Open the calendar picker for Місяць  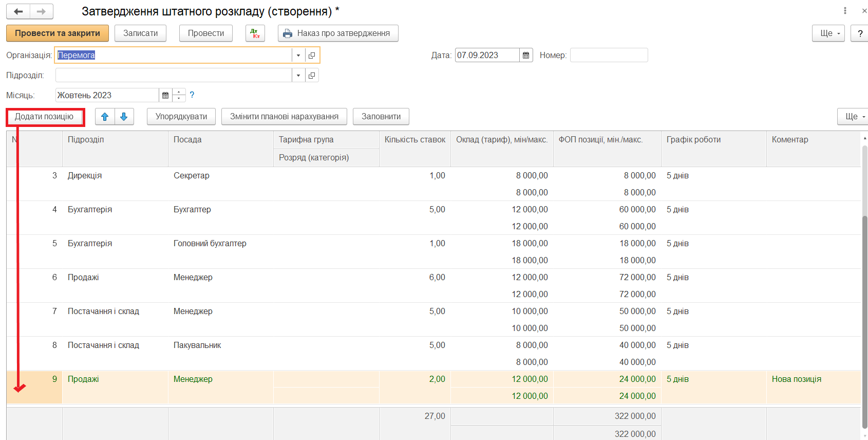tap(165, 95)
